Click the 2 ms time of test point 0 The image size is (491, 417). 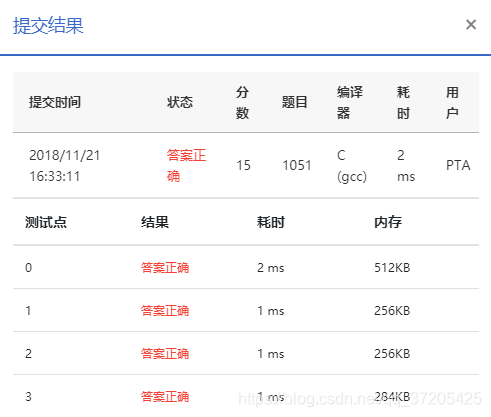click(x=271, y=268)
